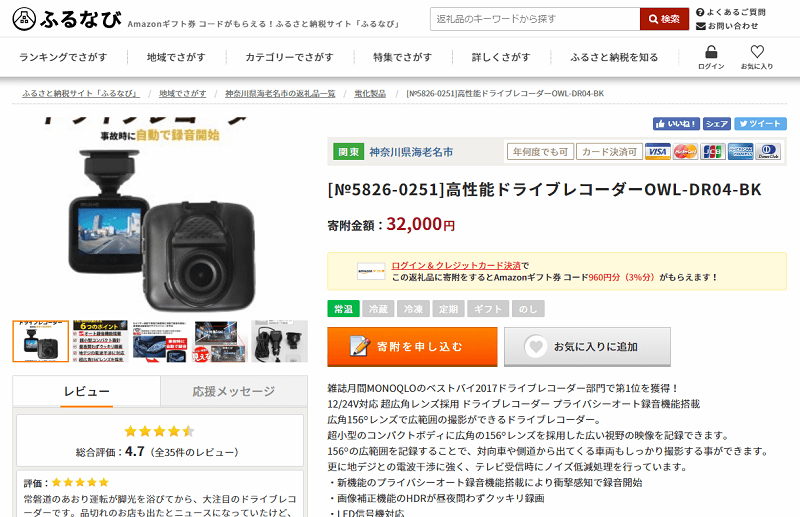The image size is (800, 517).
Task: Switch to the 応援メッセージ tab
Action: click(x=234, y=391)
